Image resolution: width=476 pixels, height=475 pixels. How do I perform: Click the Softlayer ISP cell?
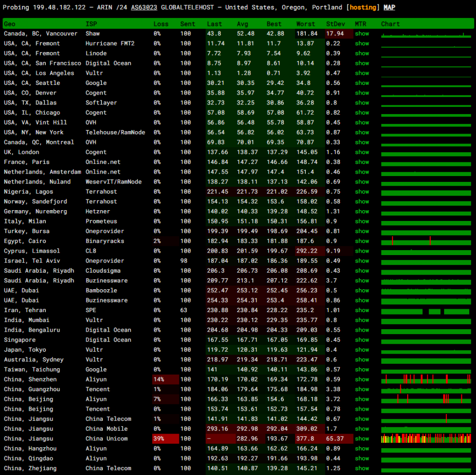[101, 103]
